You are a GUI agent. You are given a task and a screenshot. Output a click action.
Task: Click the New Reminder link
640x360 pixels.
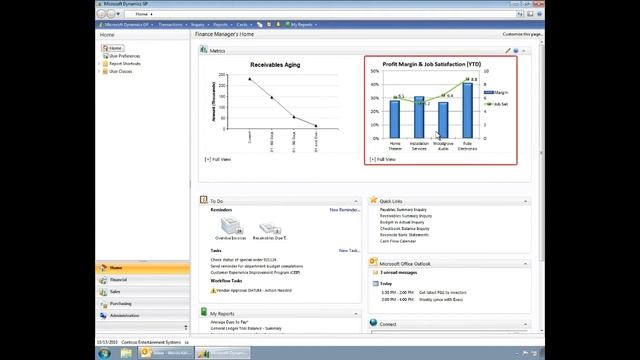pyautogui.click(x=344, y=210)
